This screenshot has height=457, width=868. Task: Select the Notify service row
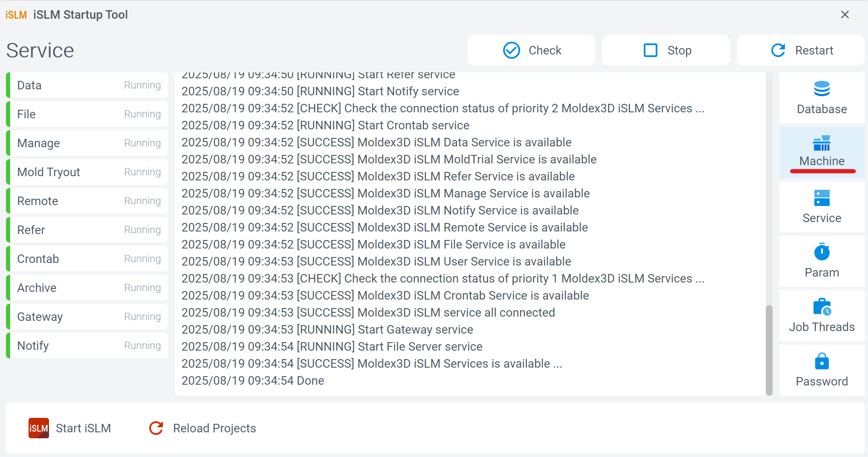pyautogui.click(x=87, y=346)
